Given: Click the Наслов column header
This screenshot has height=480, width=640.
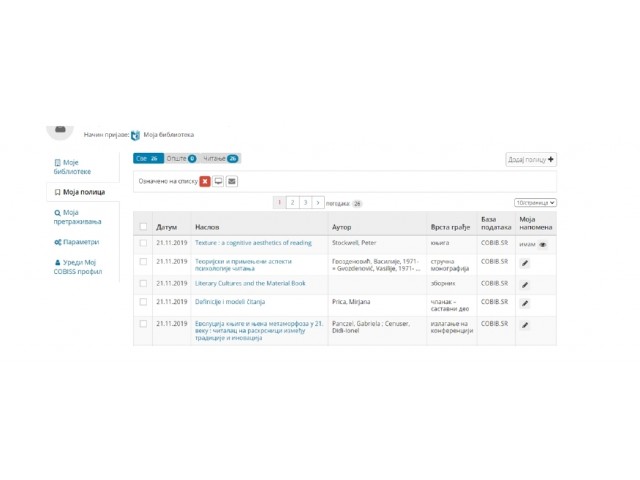Looking at the screenshot, I should [x=207, y=227].
